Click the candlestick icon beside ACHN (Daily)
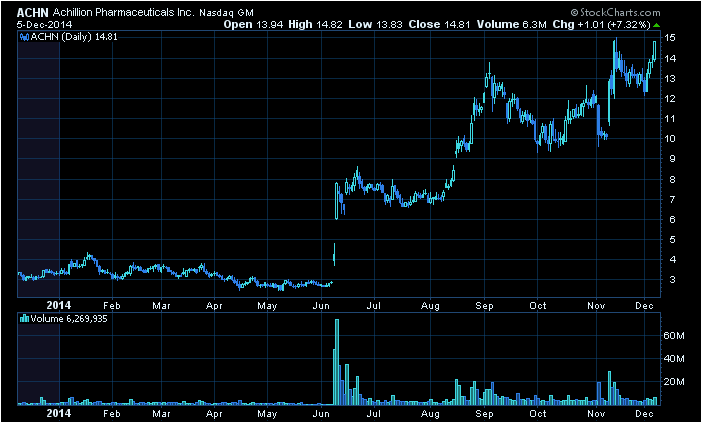The height and width of the screenshot is (423, 702). pos(25,37)
